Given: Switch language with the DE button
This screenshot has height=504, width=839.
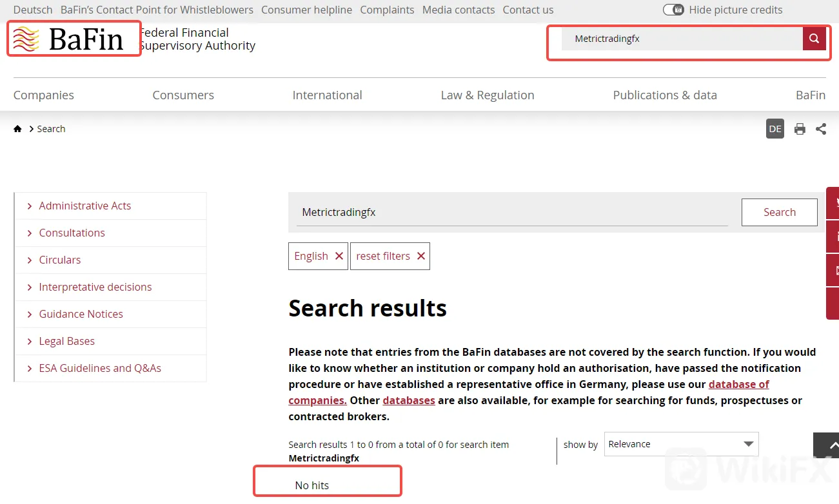Looking at the screenshot, I should click(x=775, y=129).
